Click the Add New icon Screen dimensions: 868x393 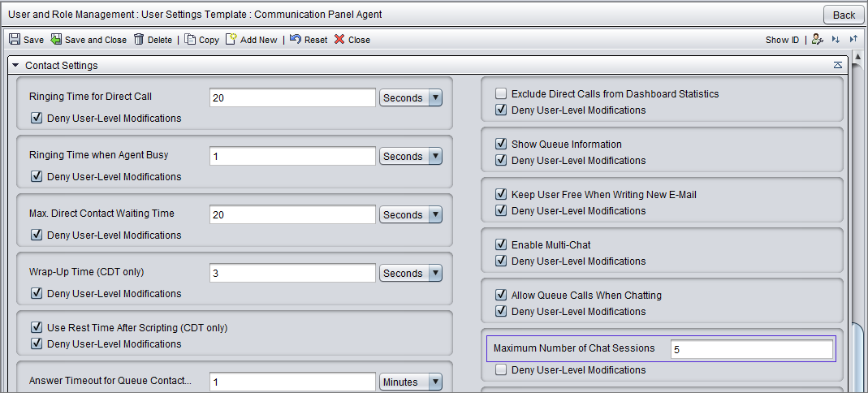pyautogui.click(x=231, y=39)
